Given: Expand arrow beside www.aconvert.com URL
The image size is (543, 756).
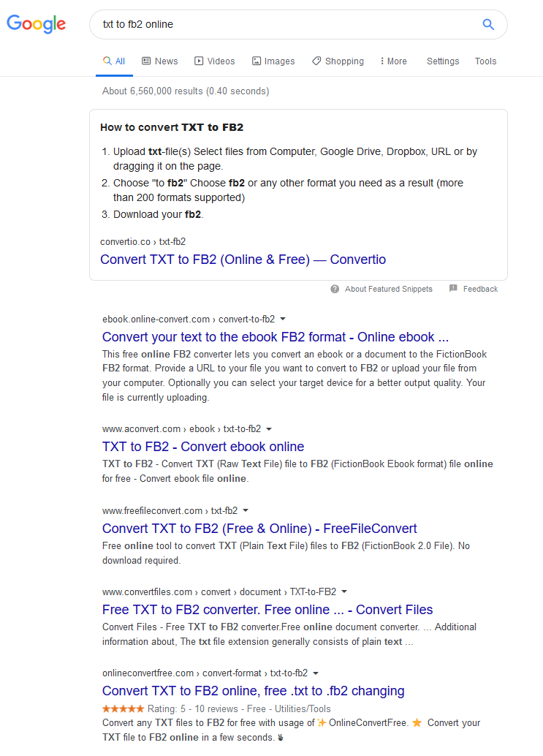Looking at the screenshot, I should point(269,429).
